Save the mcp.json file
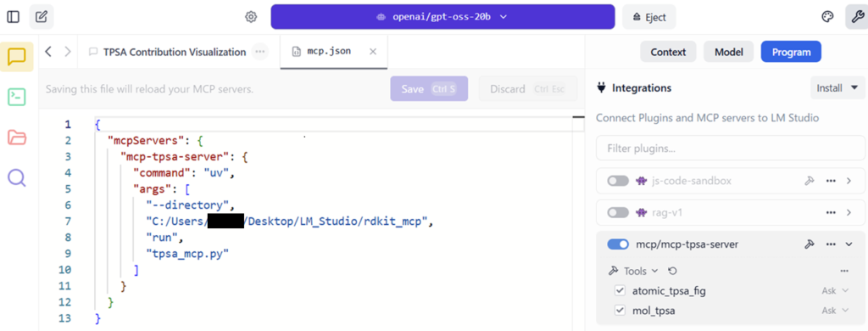Screen dimensions: 868x331 point(429,89)
